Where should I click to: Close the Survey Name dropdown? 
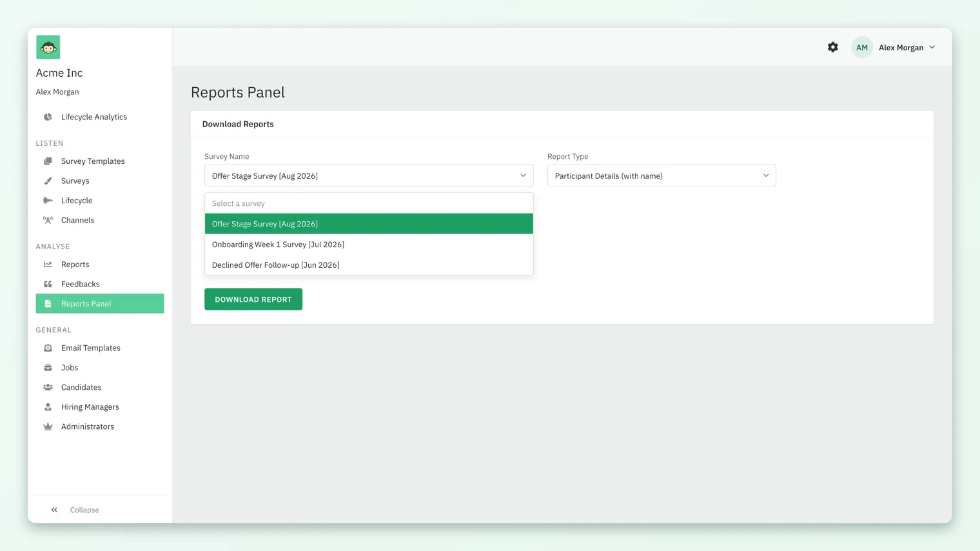coord(369,175)
